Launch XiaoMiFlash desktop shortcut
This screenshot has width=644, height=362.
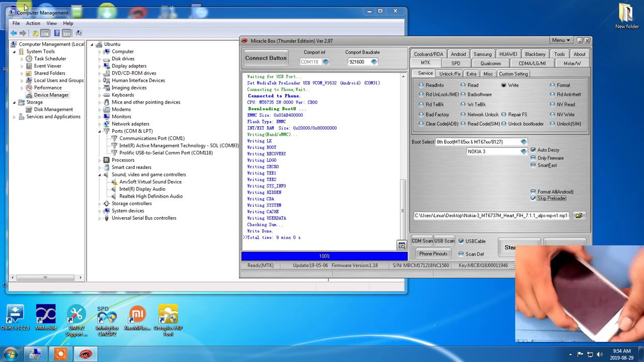click(137, 318)
